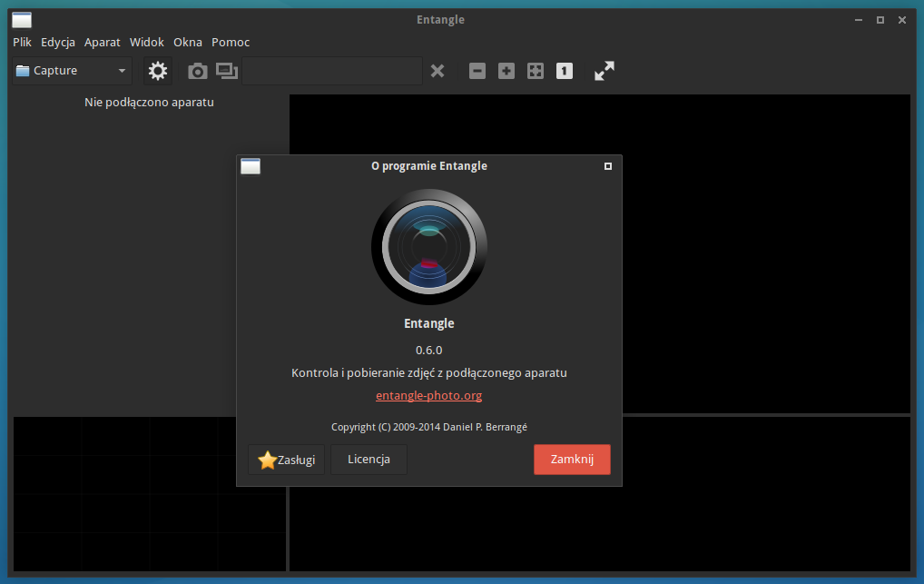Image resolution: width=924 pixels, height=584 pixels.
Task: Open the Okna menu
Action: pos(187,42)
